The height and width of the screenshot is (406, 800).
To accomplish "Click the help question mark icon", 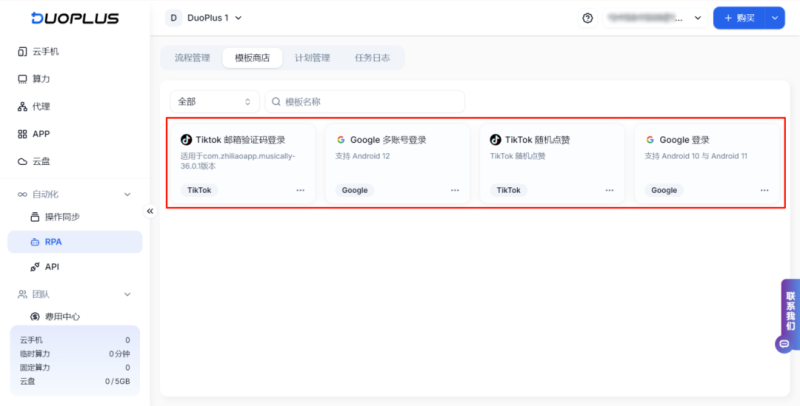I will click(x=587, y=18).
